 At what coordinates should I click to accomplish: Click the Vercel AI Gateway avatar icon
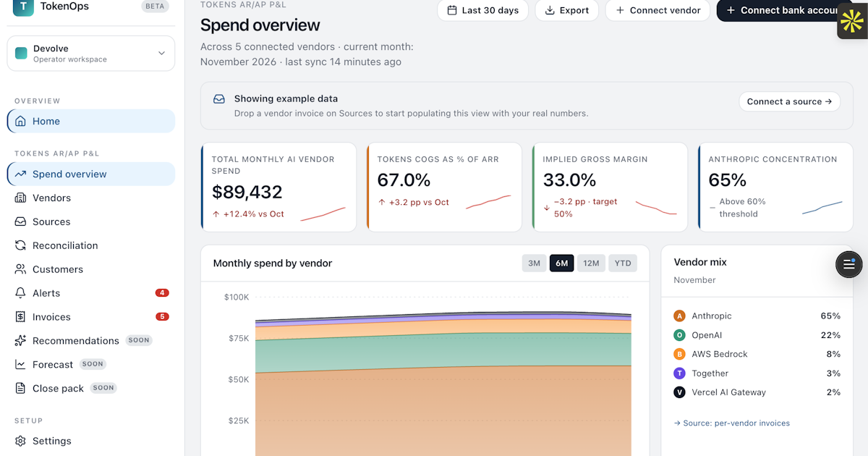679,392
